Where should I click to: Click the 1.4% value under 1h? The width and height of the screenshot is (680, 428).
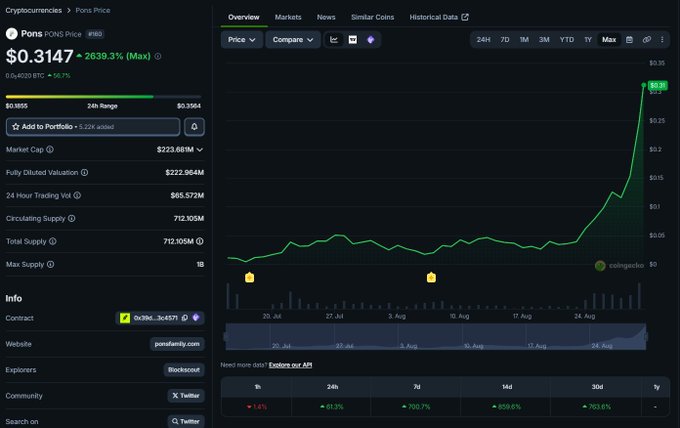257,407
